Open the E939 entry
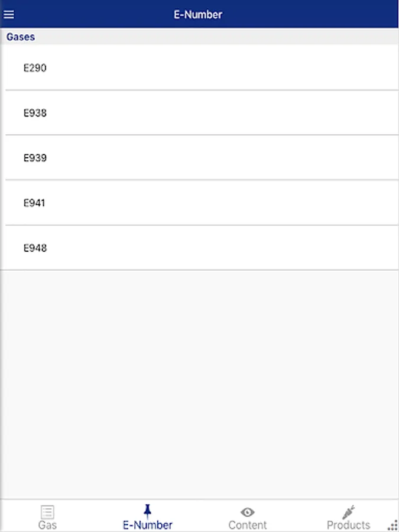 tap(200, 157)
